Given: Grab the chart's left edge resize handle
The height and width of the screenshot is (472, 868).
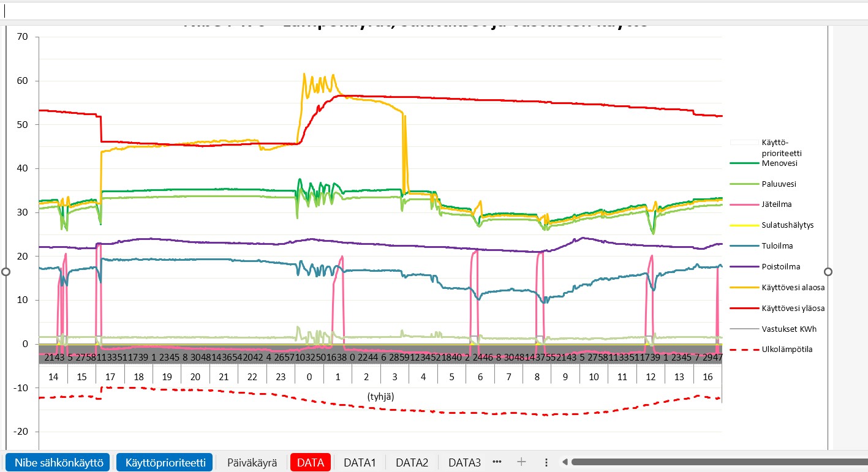Looking at the screenshot, I should [6, 272].
